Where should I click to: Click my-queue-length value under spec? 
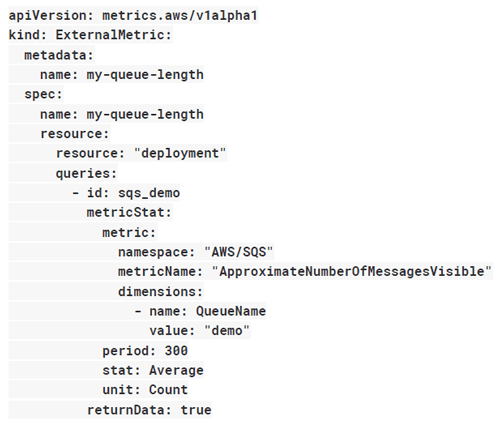[x=145, y=114]
